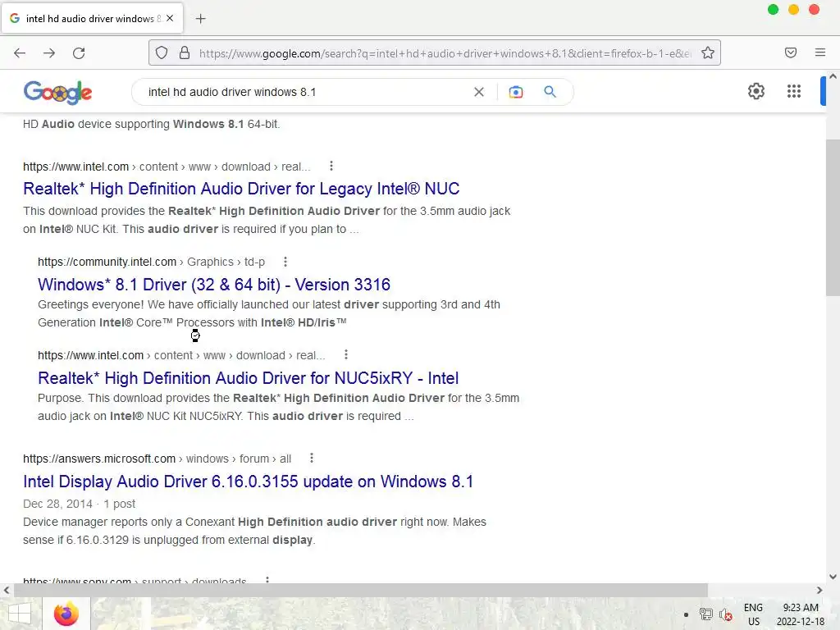Open Realtek Audio Driver for Legacy Intel NUC
Image resolution: width=840 pixels, height=630 pixels.
point(241,189)
